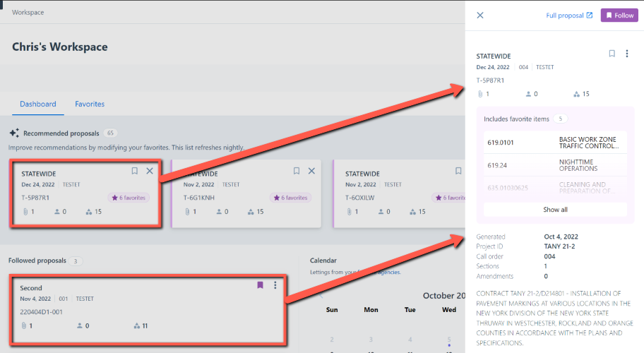The height and width of the screenshot is (353, 644).
Task: Select the Dashboard tab
Action: pos(37,104)
